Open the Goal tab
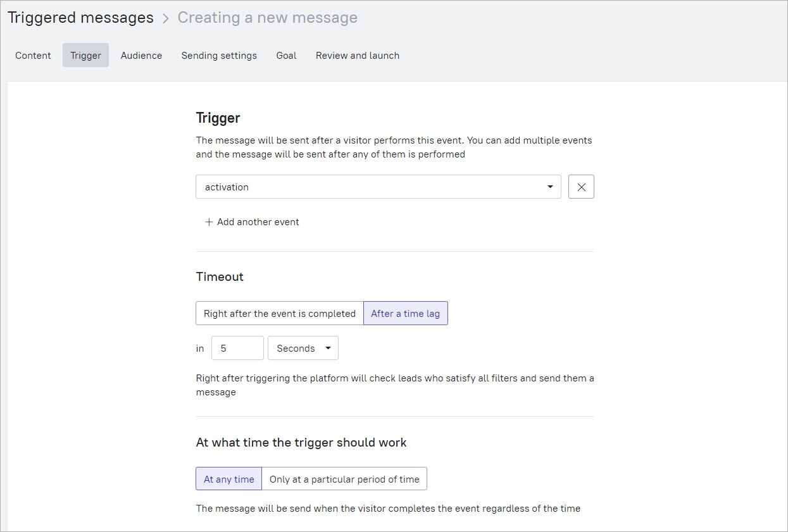This screenshot has height=532, width=788. click(x=286, y=55)
